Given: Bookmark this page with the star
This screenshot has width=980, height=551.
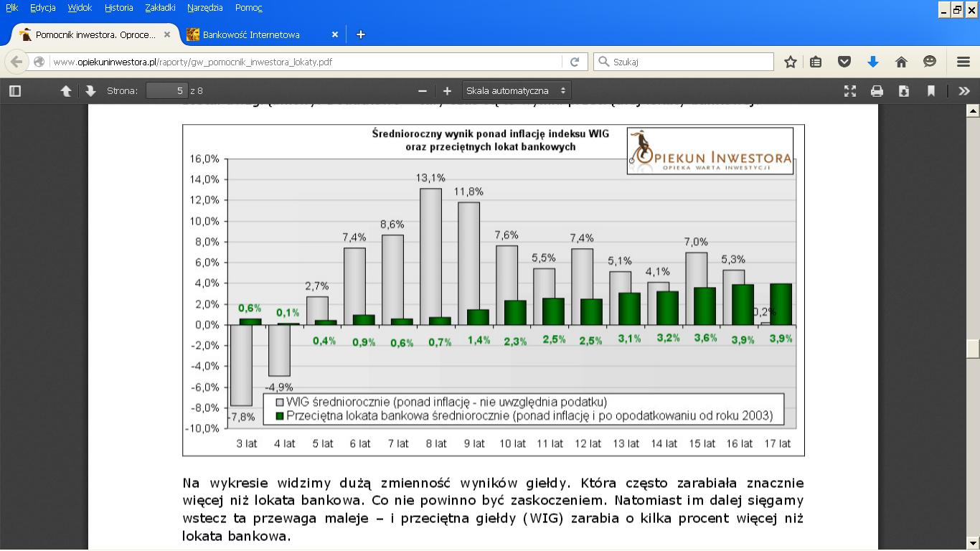Looking at the screenshot, I should pyautogui.click(x=791, y=62).
